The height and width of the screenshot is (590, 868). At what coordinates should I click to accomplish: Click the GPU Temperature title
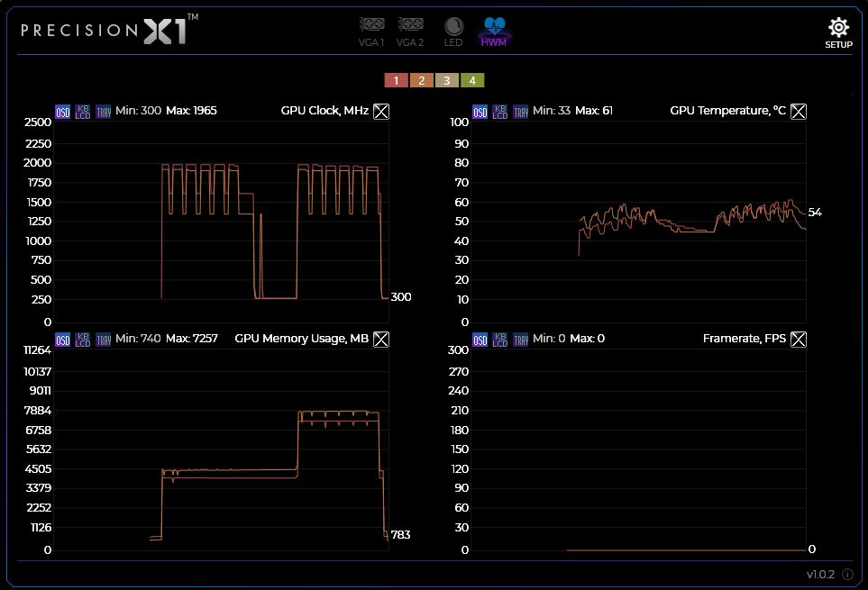(728, 111)
